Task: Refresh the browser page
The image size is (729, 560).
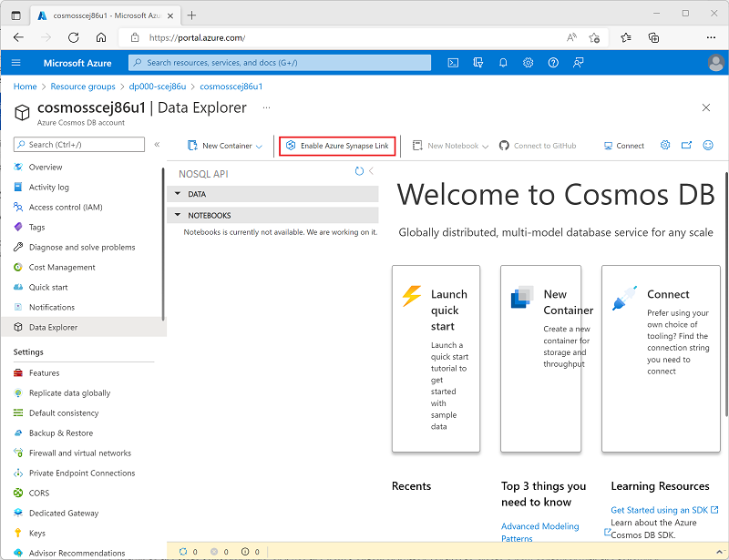Action: click(x=74, y=37)
